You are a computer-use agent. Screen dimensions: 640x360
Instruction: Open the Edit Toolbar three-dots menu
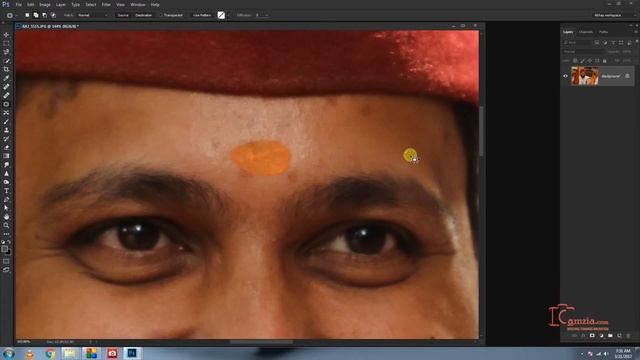point(6,234)
